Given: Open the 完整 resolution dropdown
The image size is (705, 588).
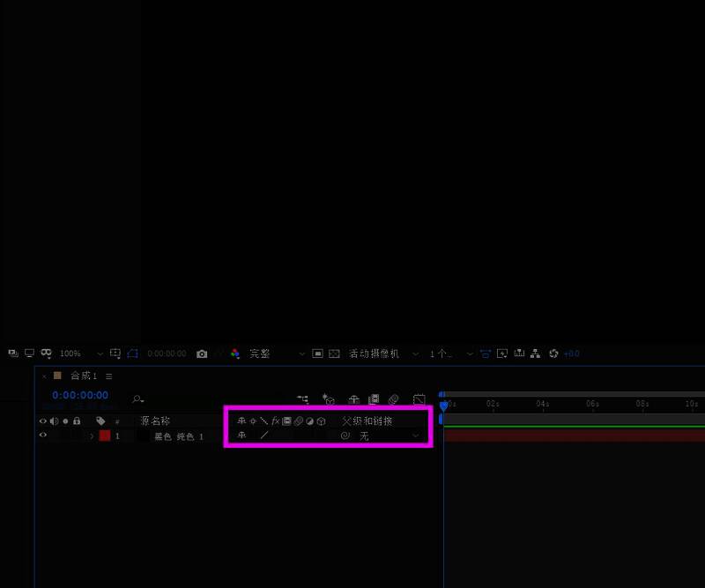Looking at the screenshot, I should (x=275, y=354).
